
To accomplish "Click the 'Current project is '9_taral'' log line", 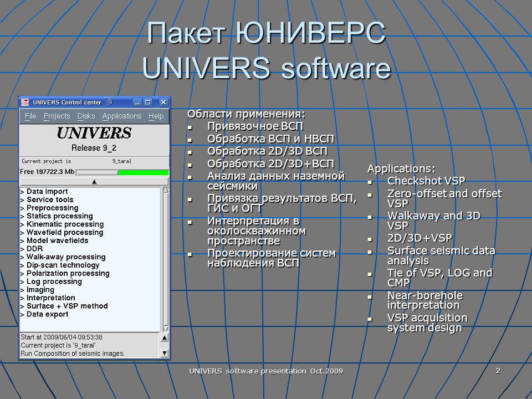I will (x=58, y=345).
